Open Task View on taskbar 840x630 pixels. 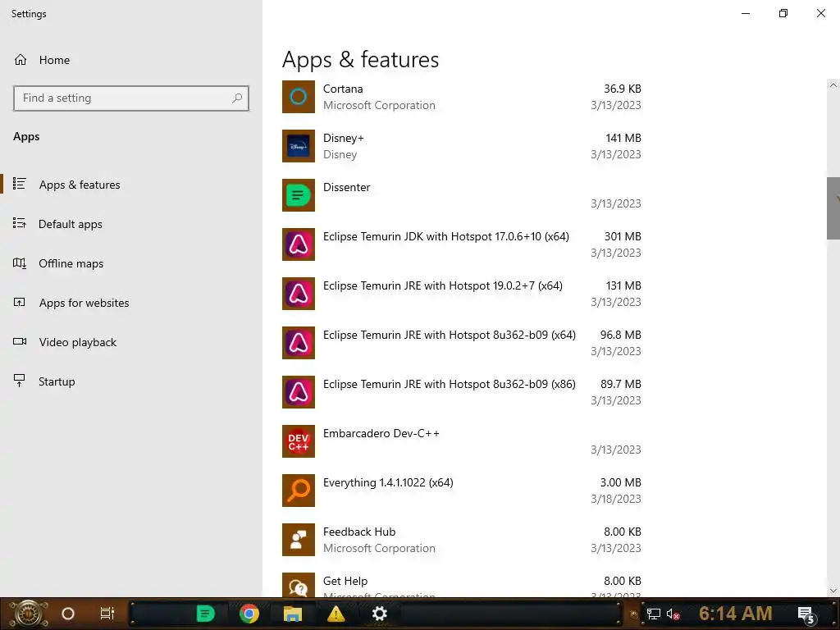coord(107,614)
